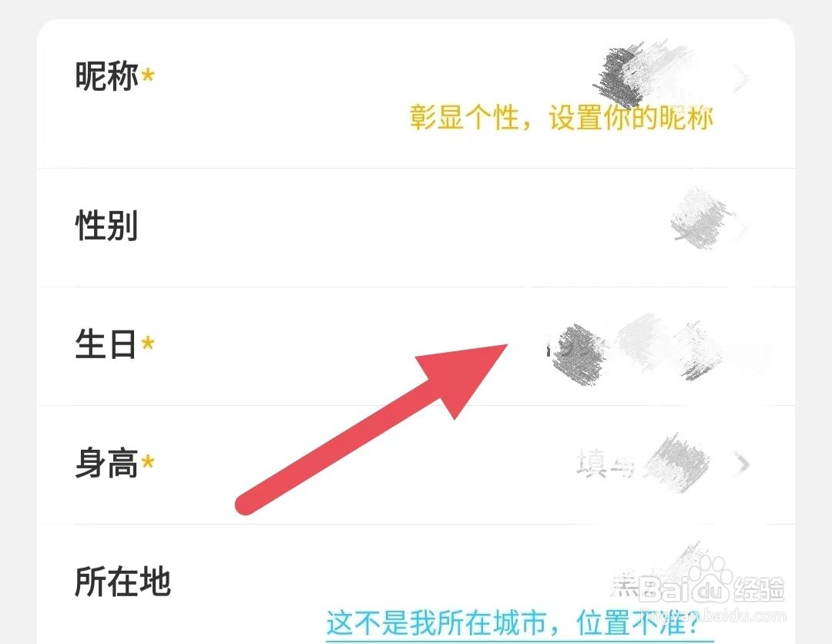
Task: Click the blurred birthday date value
Action: click(x=637, y=349)
